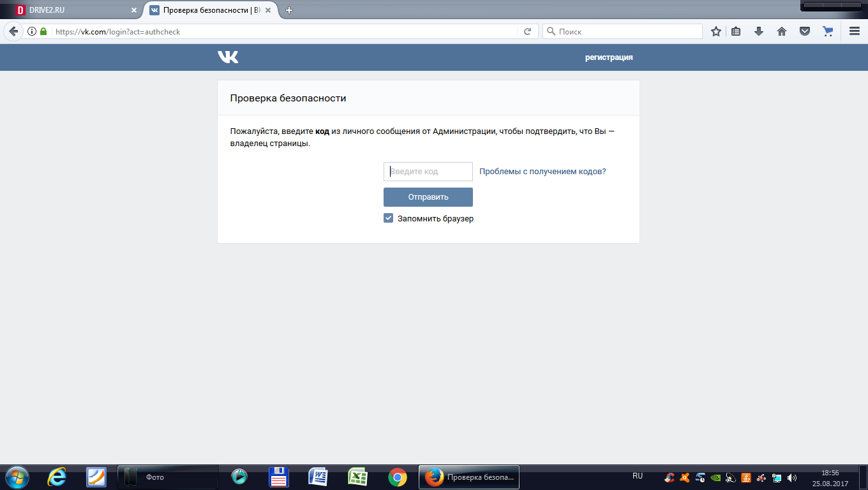Bookmark this page with star icon
868x490 pixels.
pos(716,31)
